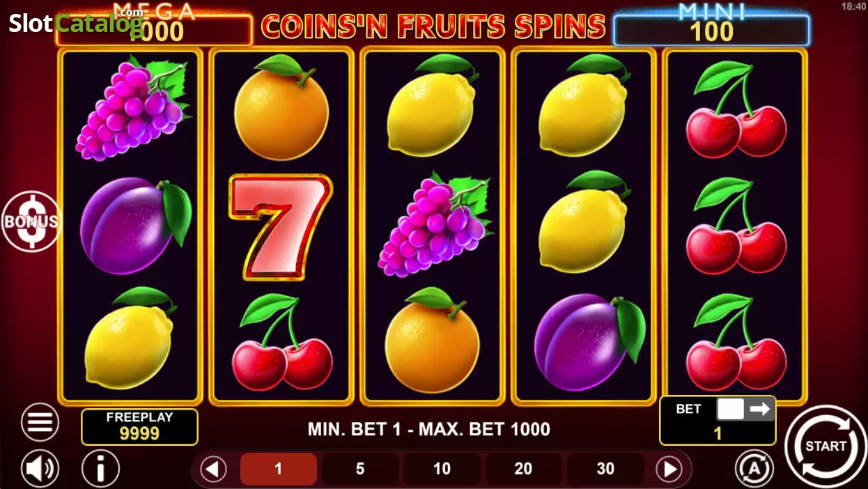Show more bet values with right arrow
Screen dimensions: 868x489
tap(669, 469)
